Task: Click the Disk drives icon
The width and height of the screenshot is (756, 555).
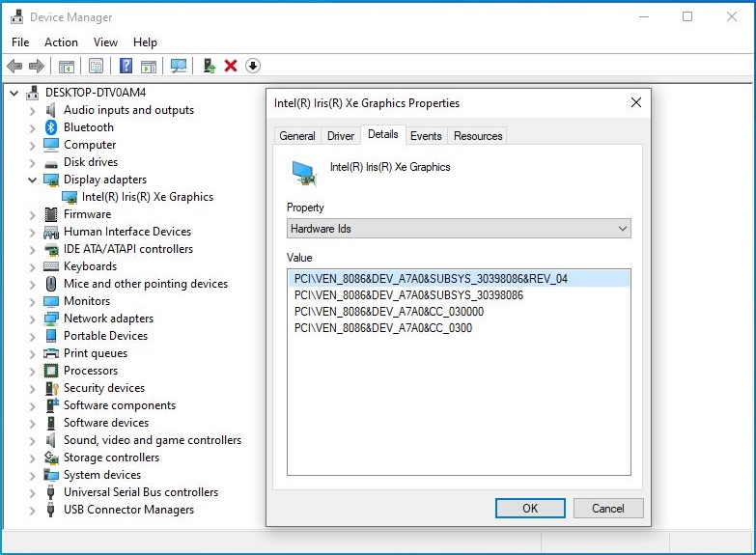Action: coord(51,164)
